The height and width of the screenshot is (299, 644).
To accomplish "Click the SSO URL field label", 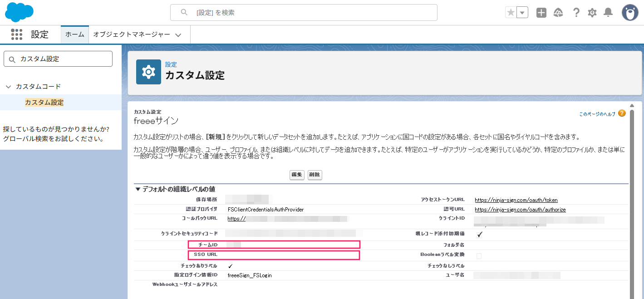I will tap(206, 255).
